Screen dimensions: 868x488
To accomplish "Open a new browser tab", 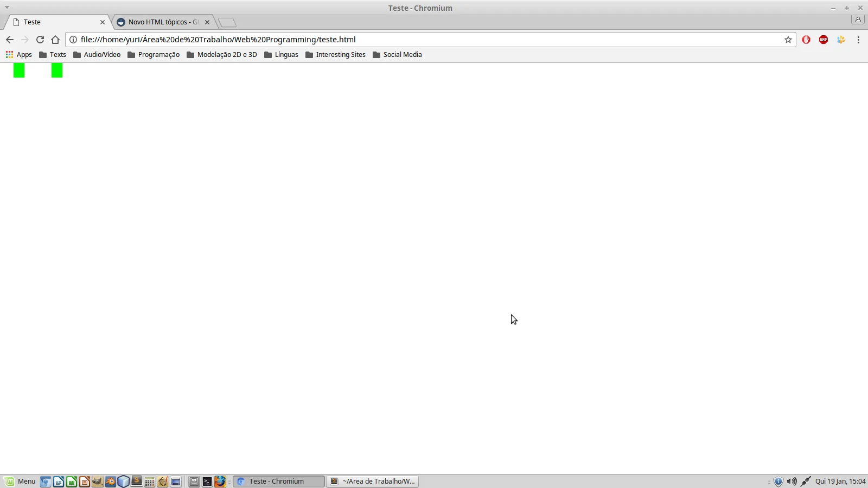I will [227, 22].
